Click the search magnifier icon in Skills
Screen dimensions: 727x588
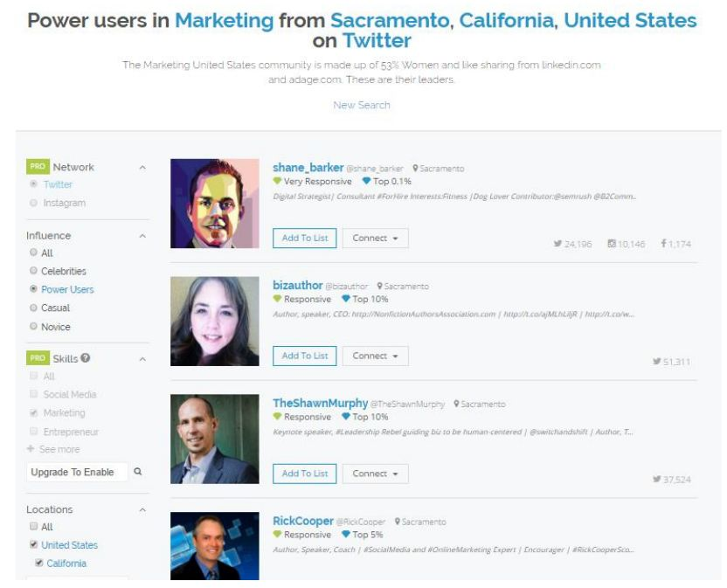[137, 472]
